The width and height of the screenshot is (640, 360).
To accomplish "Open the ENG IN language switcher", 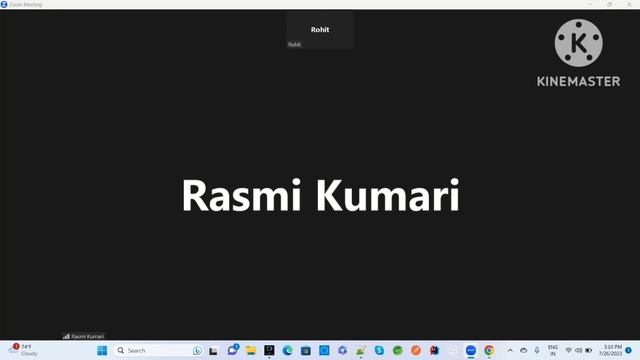I will 553,350.
